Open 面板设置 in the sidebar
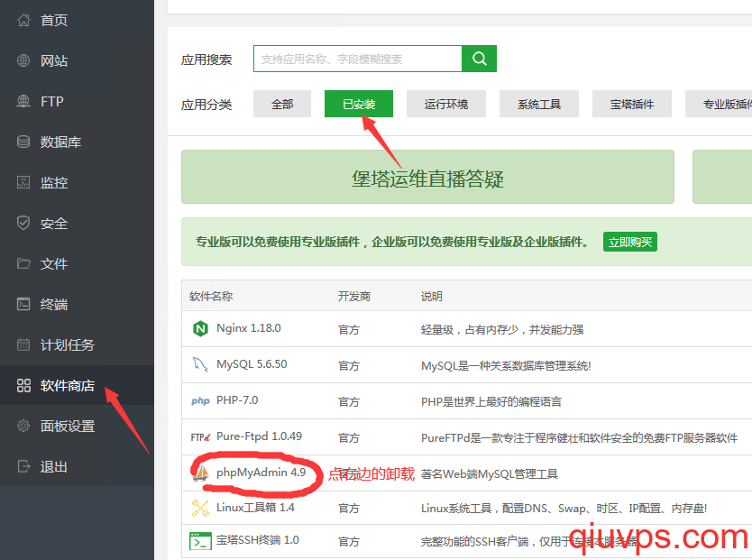This screenshot has height=560, width=752. pos(77,426)
